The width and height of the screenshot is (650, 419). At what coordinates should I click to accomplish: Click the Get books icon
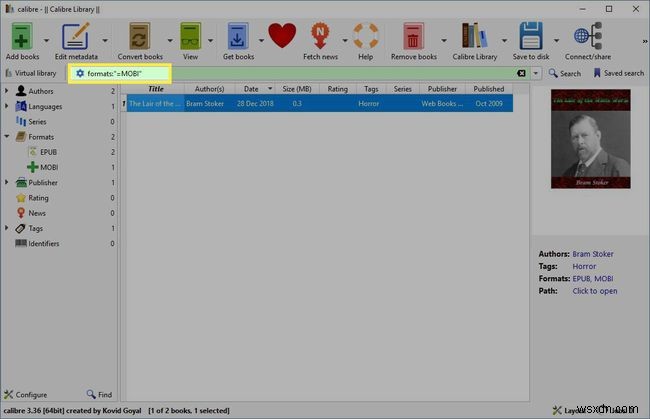[238, 36]
